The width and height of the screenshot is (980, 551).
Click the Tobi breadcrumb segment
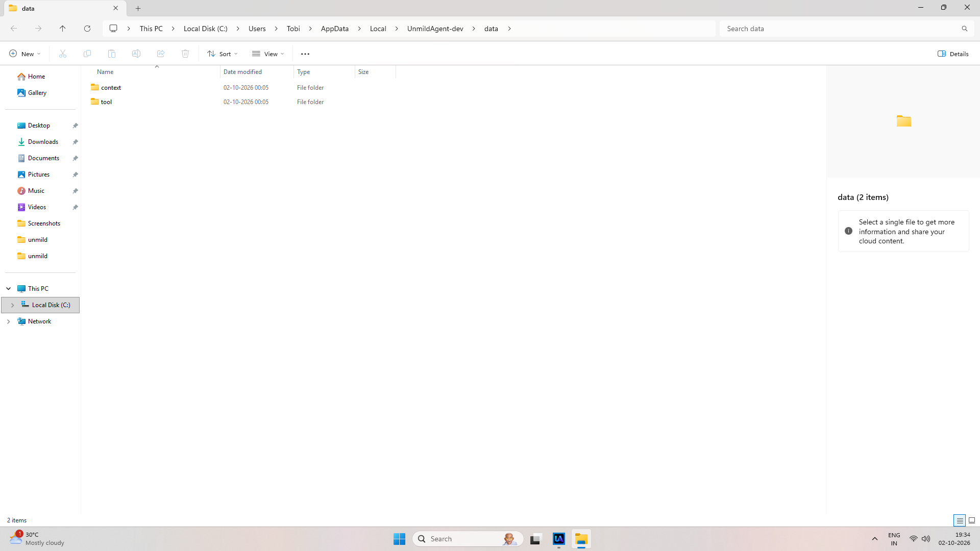293,29
